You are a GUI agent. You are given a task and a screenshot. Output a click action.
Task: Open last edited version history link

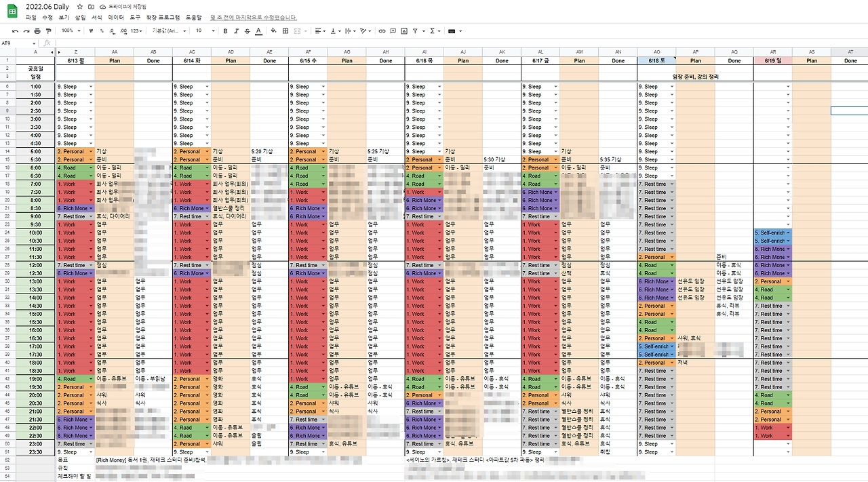tap(254, 17)
